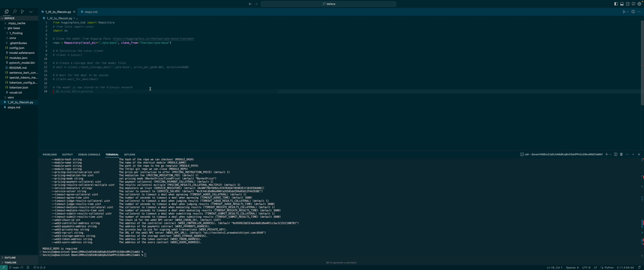Click breadcrumb 1_hf_to_filecoin.py
The height and width of the screenshot is (270, 644).
tap(59, 18)
